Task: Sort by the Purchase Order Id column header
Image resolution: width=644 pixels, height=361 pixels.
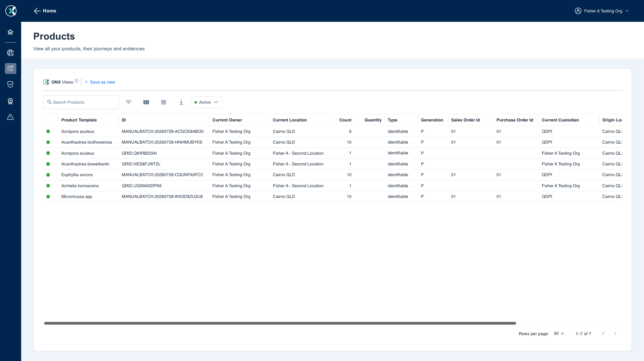Action: point(515,120)
